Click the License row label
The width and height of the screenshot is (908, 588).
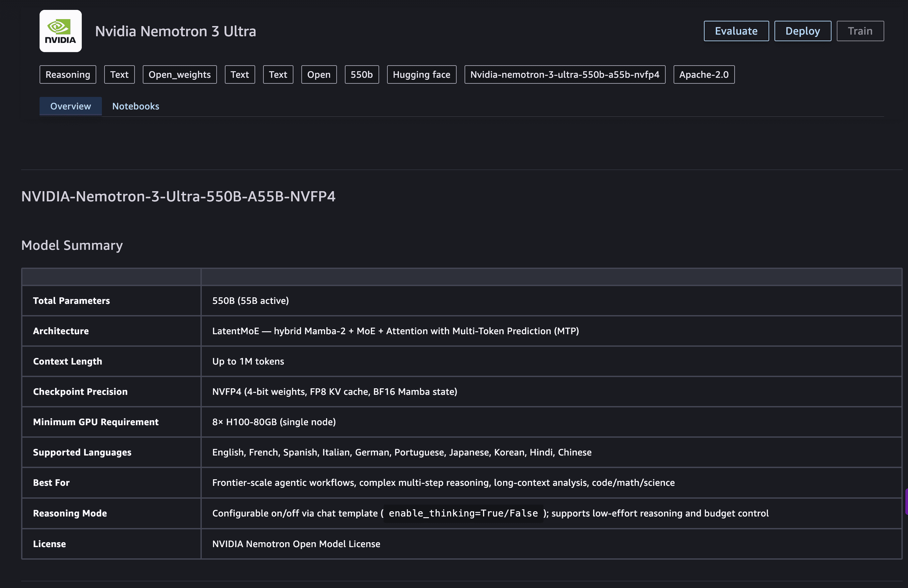(49, 544)
